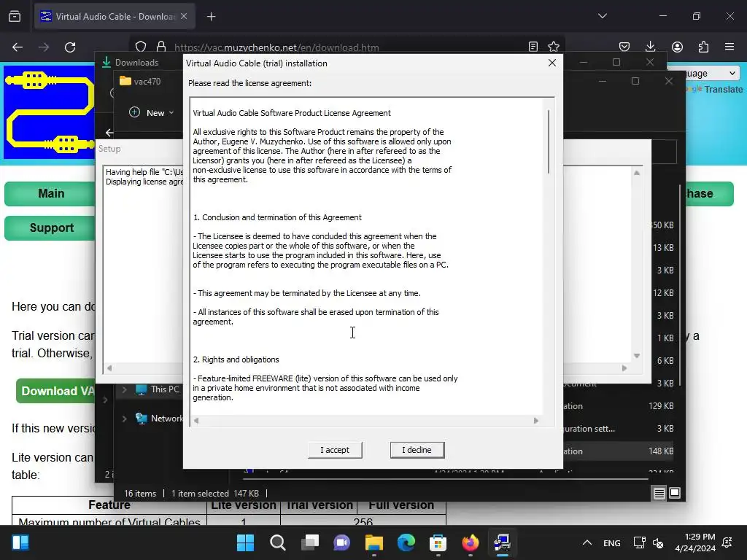
Task: Click the green Download VAC button
Action: (55, 391)
